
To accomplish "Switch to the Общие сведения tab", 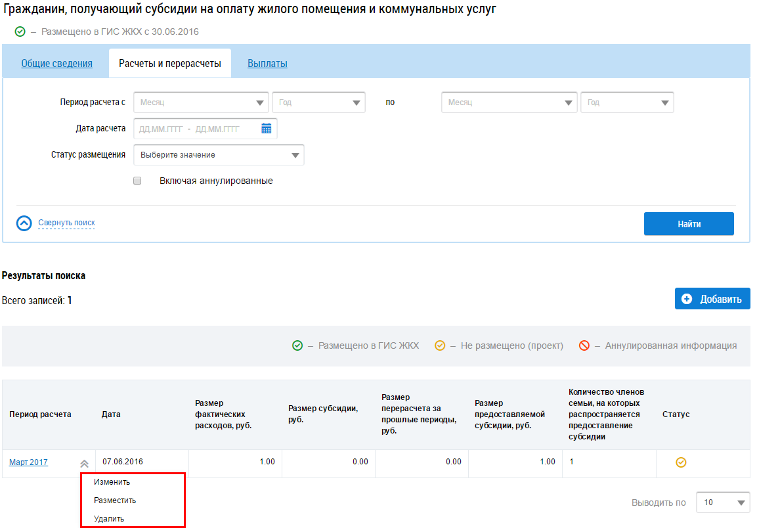I will (56, 64).
